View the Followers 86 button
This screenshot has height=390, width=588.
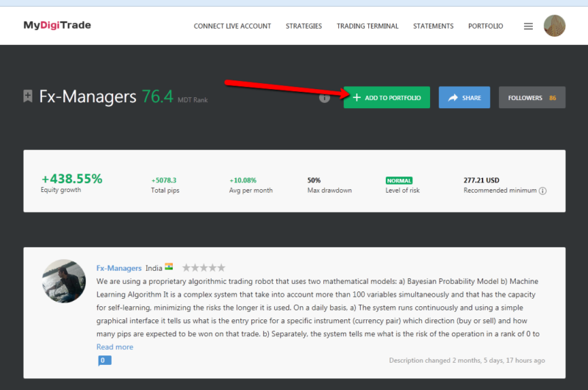click(532, 98)
